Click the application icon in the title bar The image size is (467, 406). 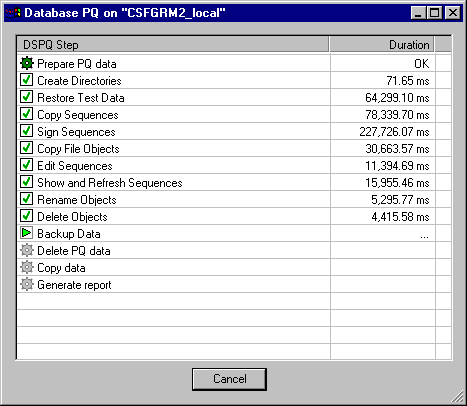click(13, 13)
